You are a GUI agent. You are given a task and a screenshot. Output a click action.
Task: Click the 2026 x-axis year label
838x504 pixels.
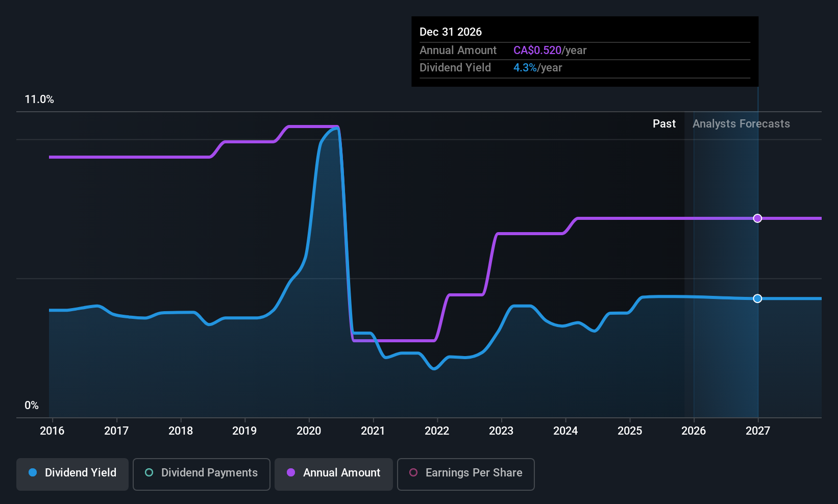694,431
